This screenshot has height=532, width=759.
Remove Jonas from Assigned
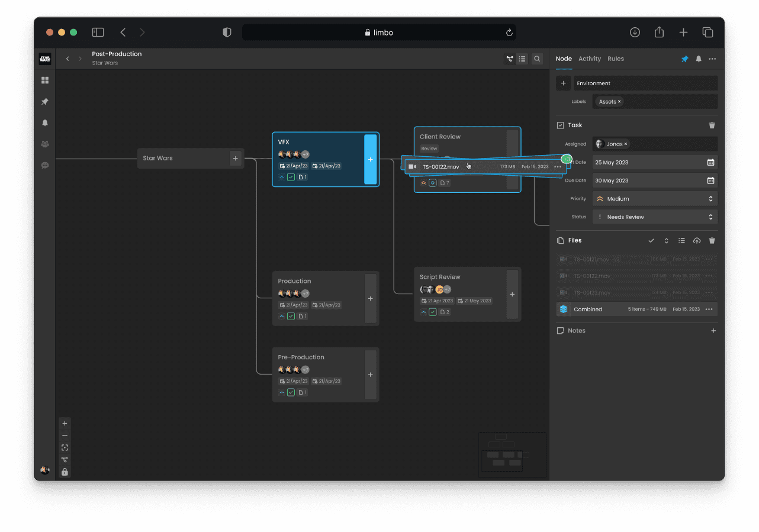pyautogui.click(x=626, y=144)
